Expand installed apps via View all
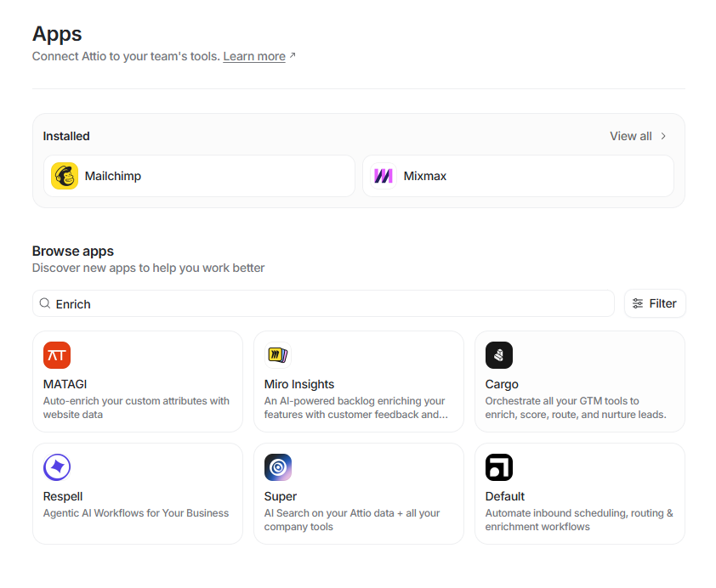The height and width of the screenshot is (588, 716). [630, 136]
